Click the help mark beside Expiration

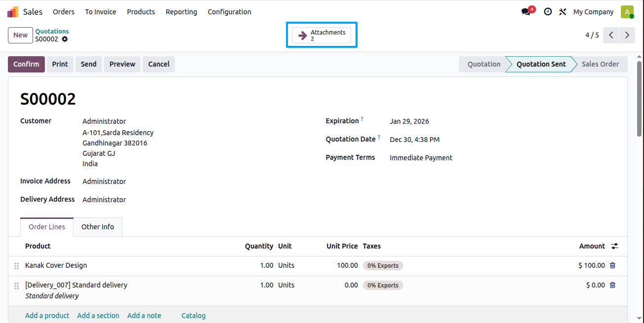click(x=362, y=119)
